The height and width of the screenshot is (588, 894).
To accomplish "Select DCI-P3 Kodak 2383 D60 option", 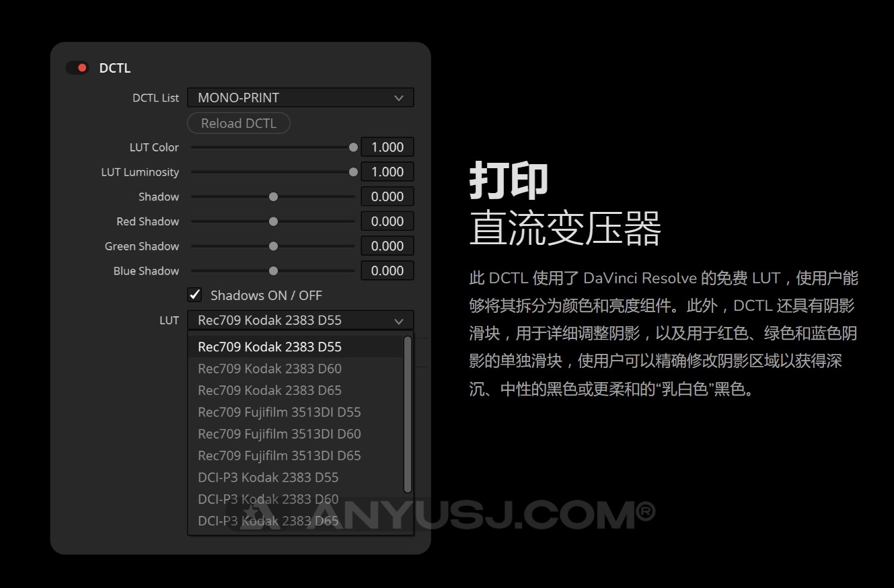I will click(x=295, y=499).
